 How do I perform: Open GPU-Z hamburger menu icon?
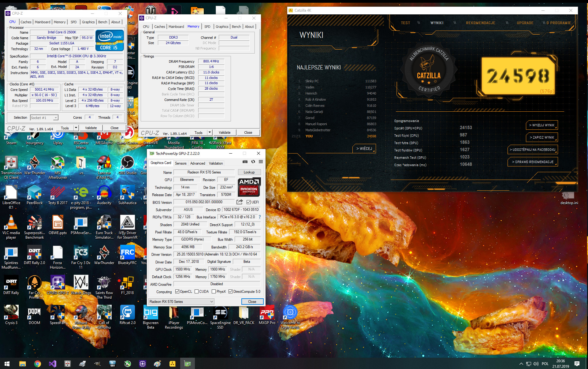tap(261, 162)
